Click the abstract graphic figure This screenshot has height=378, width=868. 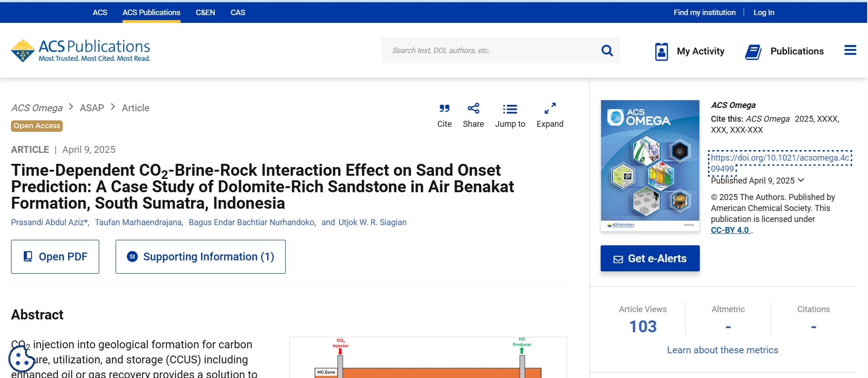[428, 357]
